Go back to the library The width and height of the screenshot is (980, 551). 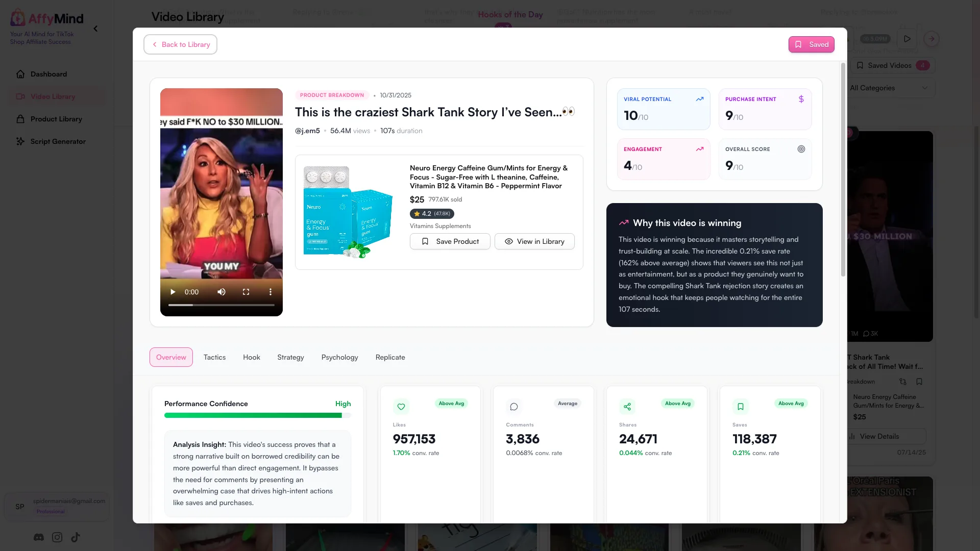[x=180, y=44]
